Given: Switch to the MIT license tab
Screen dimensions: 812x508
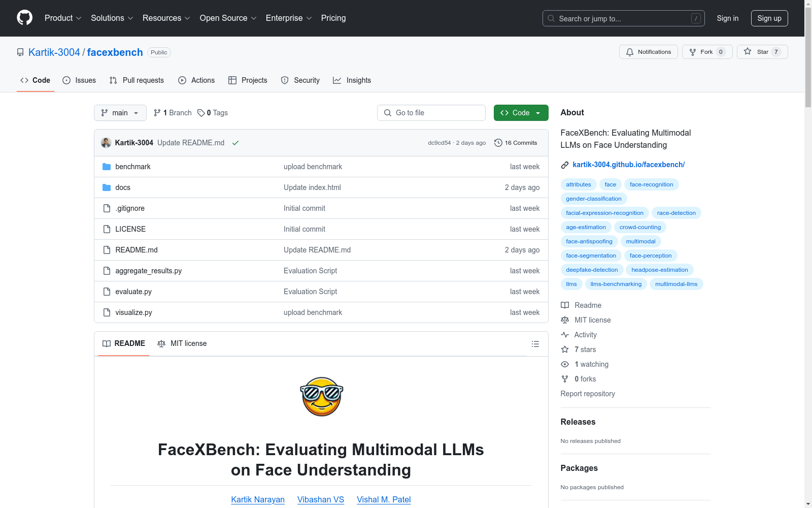Looking at the screenshot, I should pyautogui.click(x=182, y=344).
